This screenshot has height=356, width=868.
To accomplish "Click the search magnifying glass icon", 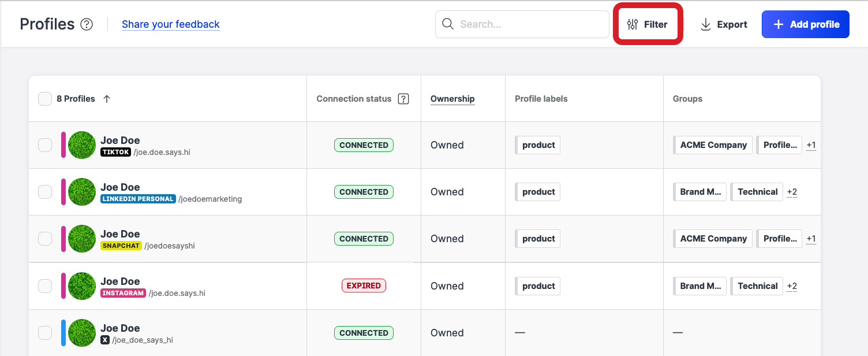I will click(x=448, y=24).
